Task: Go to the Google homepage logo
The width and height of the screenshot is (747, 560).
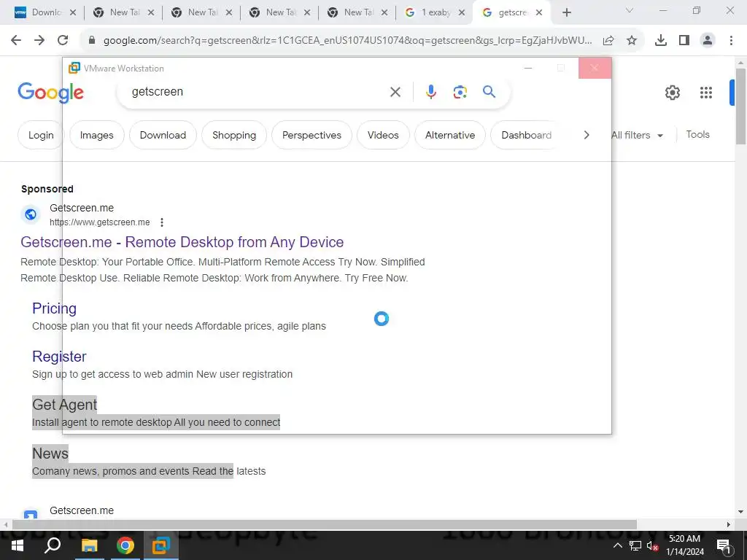Action: pyautogui.click(x=50, y=93)
